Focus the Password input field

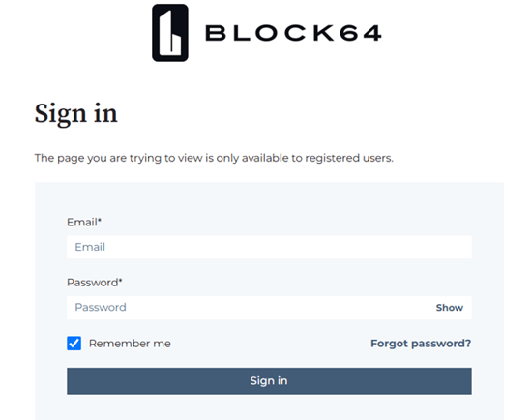pyautogui.click(x=269, y=308)
